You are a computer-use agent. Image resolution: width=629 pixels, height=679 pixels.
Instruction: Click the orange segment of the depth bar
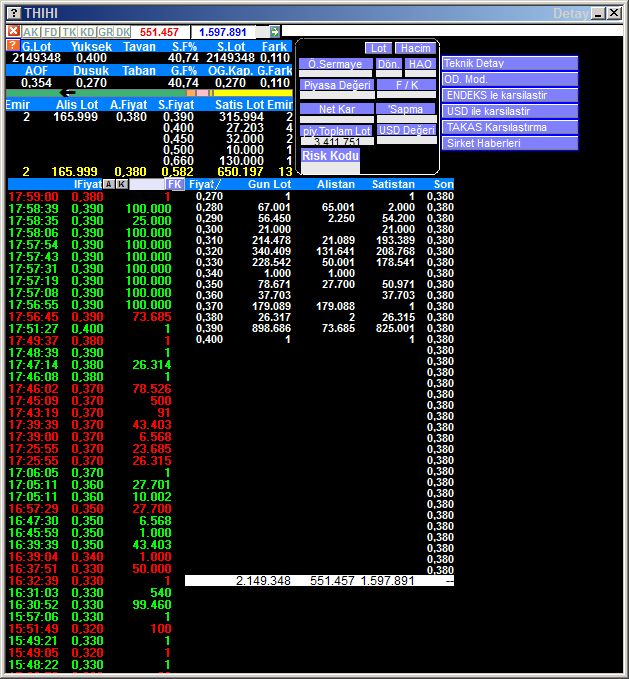tap(191, 93)
